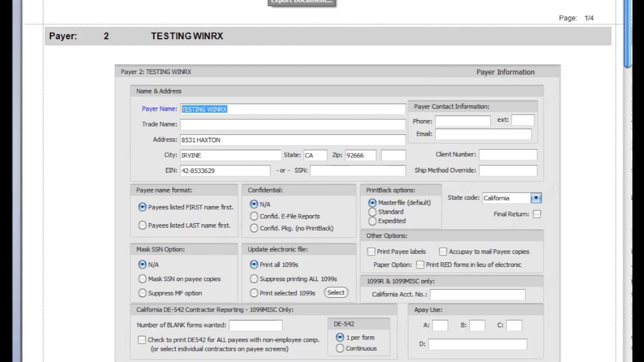Image resolution: width=644 pixels, height=362 pixels.
Task: Click the Export Document button
Action: click(301, 2)
